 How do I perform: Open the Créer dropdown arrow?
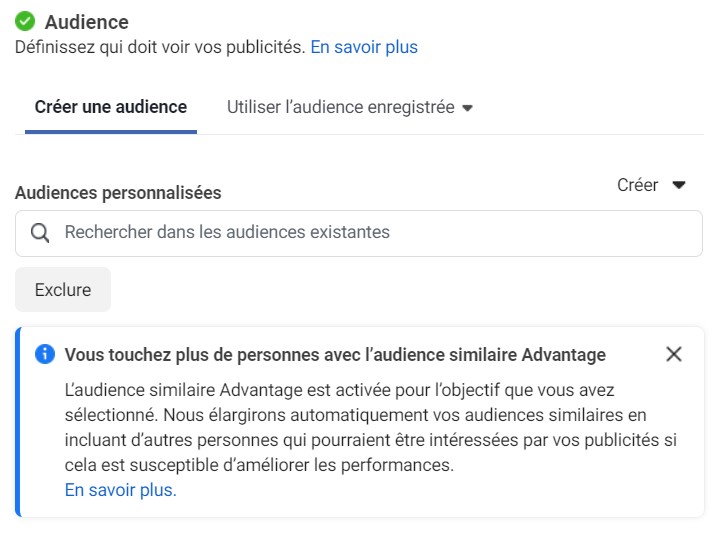679,185
